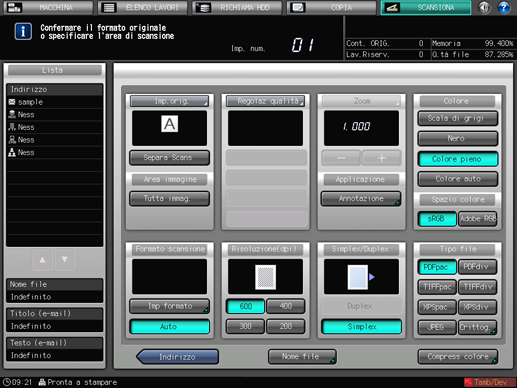
Task: Set resolution to 300 dpi
Action: coord(245,326)
